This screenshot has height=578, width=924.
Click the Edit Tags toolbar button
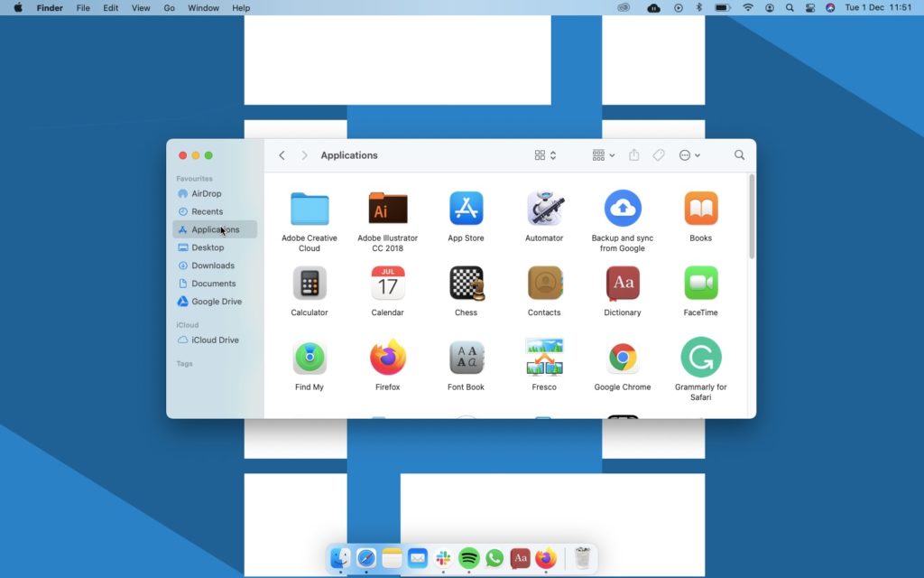(659, 155)
